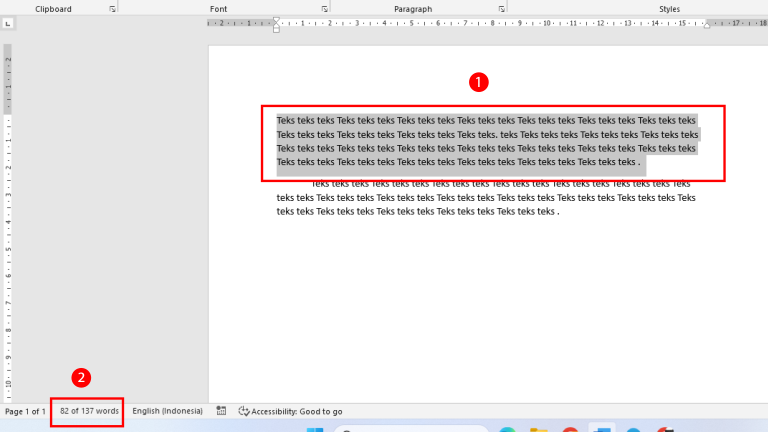Screen dimensions: 768x432
Task: Change the English (Indonesia) proofing language
Action: pyautogui.click(x=168, y=411)
